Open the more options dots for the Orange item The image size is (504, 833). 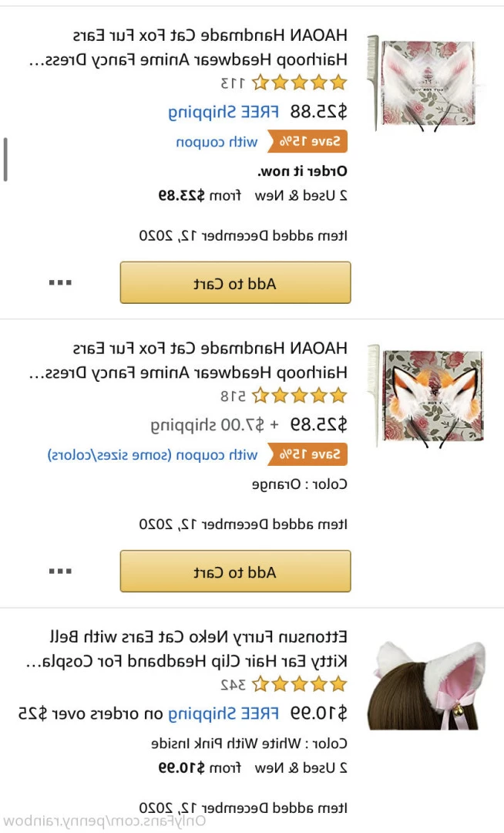[x=59, y=572]
